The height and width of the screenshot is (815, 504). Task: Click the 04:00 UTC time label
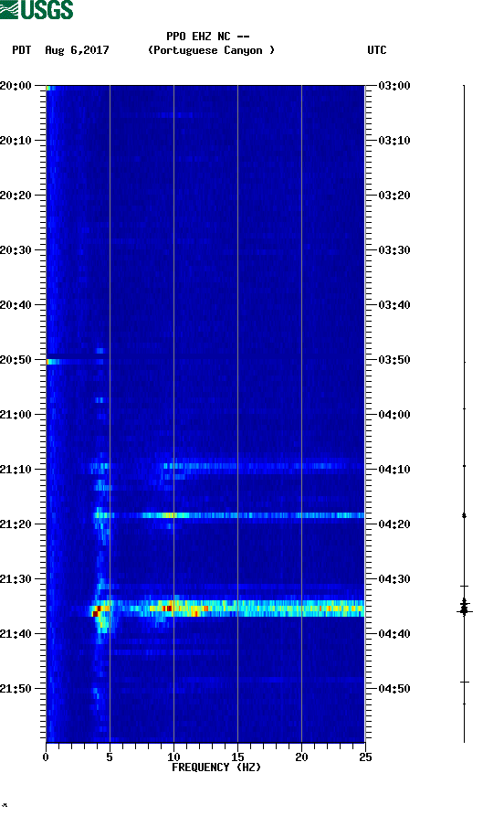394,415
